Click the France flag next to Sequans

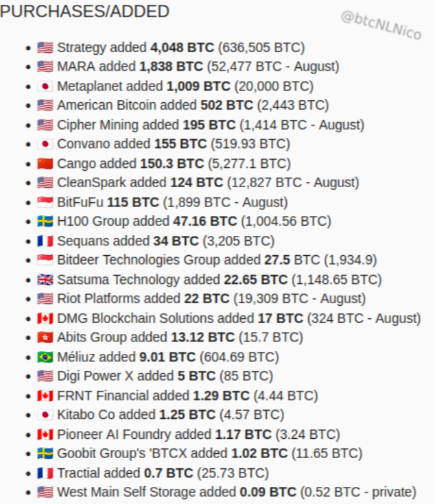click(x=45, y=241)
